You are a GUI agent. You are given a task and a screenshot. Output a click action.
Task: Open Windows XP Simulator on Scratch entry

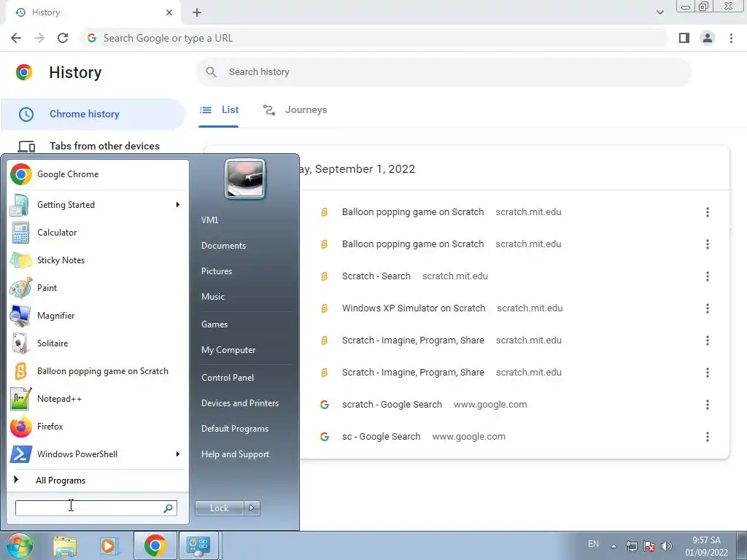click(414, 308)
